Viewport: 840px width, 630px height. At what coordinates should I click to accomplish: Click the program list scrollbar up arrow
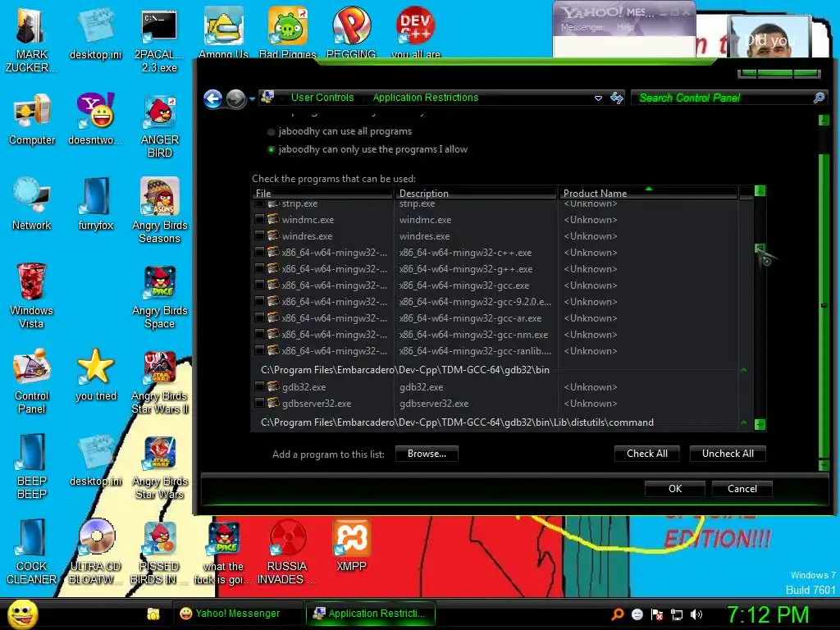point(760,190)
